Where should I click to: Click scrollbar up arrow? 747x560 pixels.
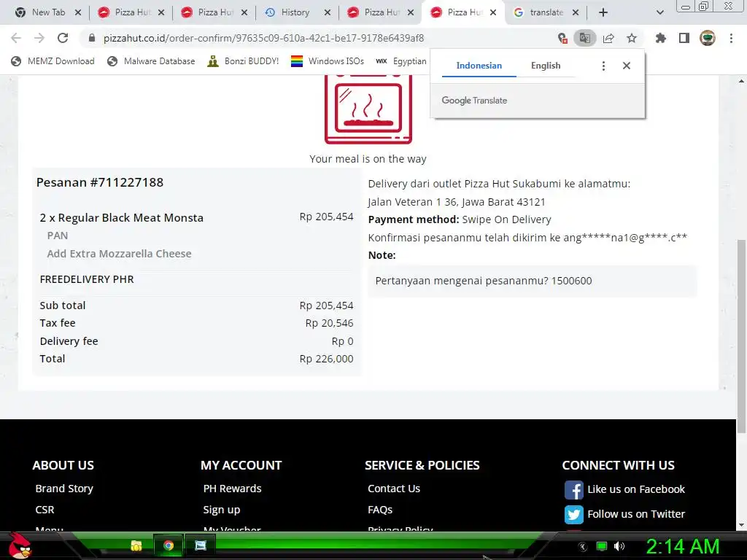pyautogui.click(x=741, y=81)
